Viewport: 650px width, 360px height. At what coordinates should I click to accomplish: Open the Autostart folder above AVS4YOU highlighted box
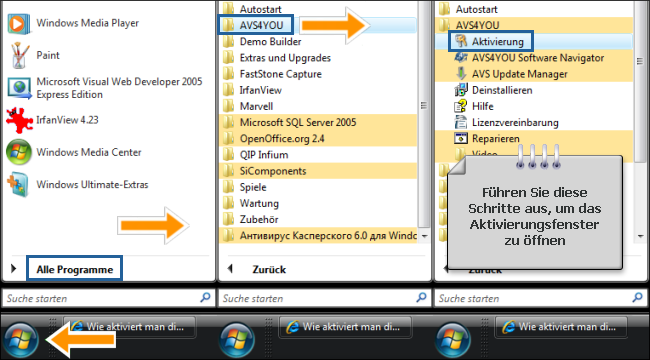(x=317, y=9)
